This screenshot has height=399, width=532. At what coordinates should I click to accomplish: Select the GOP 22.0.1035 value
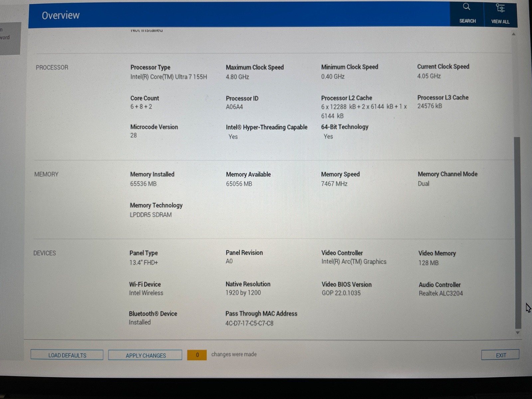(x=341, y=293)
